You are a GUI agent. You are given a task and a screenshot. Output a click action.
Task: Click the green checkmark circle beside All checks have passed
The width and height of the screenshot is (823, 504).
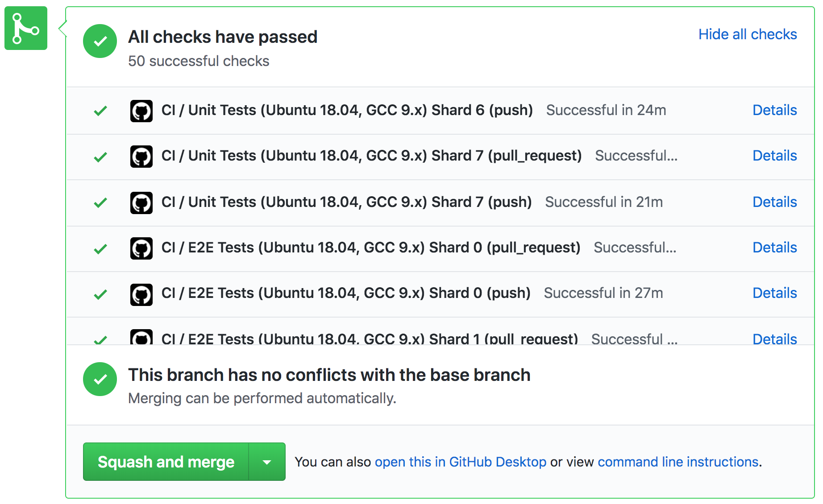100,41
